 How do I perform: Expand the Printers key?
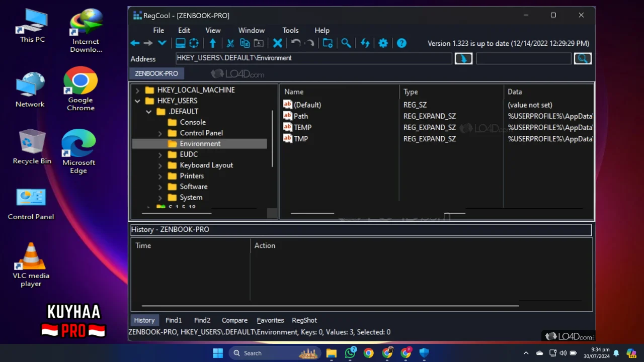coord(160,176)
